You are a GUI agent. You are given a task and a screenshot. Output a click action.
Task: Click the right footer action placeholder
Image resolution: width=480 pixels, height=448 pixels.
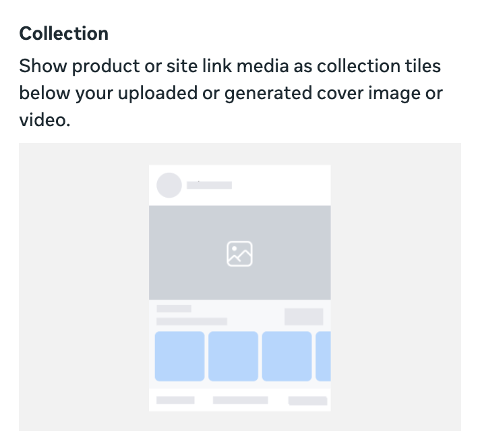[307, 401]
